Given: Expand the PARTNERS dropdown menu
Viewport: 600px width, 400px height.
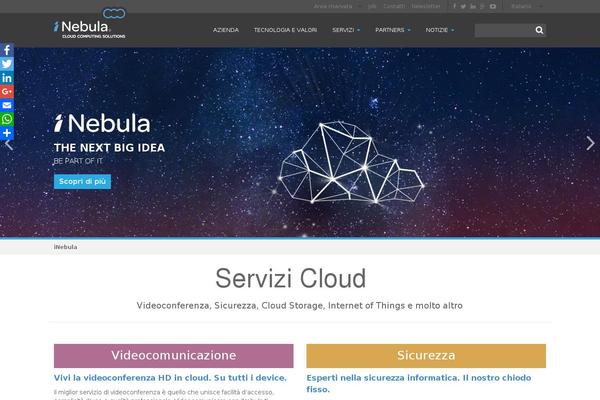Looking at the screenshot, I should [x=393, y=30].
